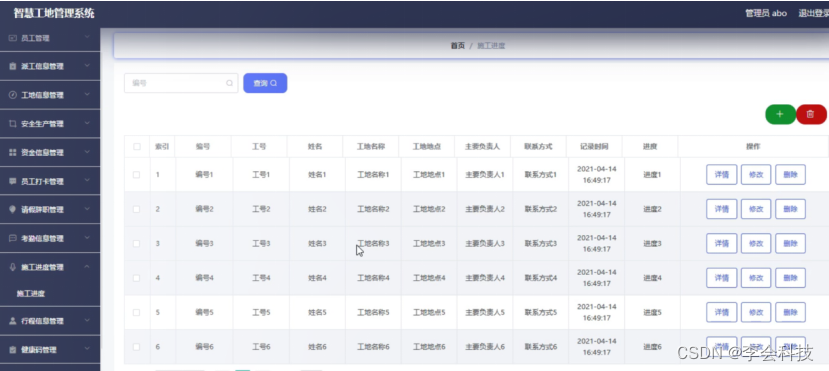Click the cell 主要负责人3

485,244
